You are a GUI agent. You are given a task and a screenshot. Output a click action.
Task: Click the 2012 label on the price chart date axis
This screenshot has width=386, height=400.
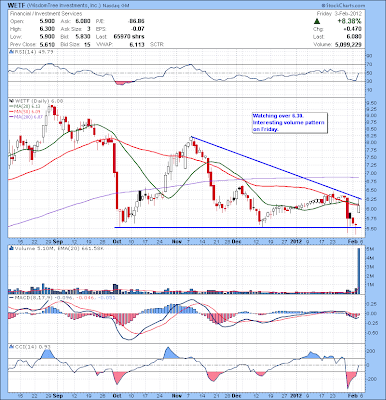(x=297, y=241)
